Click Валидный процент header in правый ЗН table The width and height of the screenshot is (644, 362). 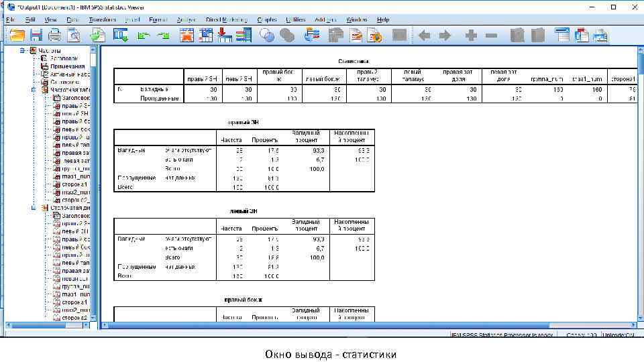[x=306, y=136]
